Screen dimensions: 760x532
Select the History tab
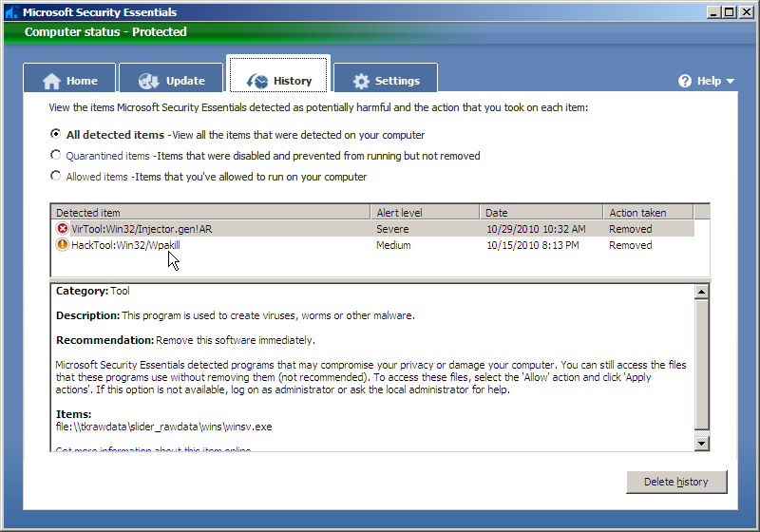278,75
